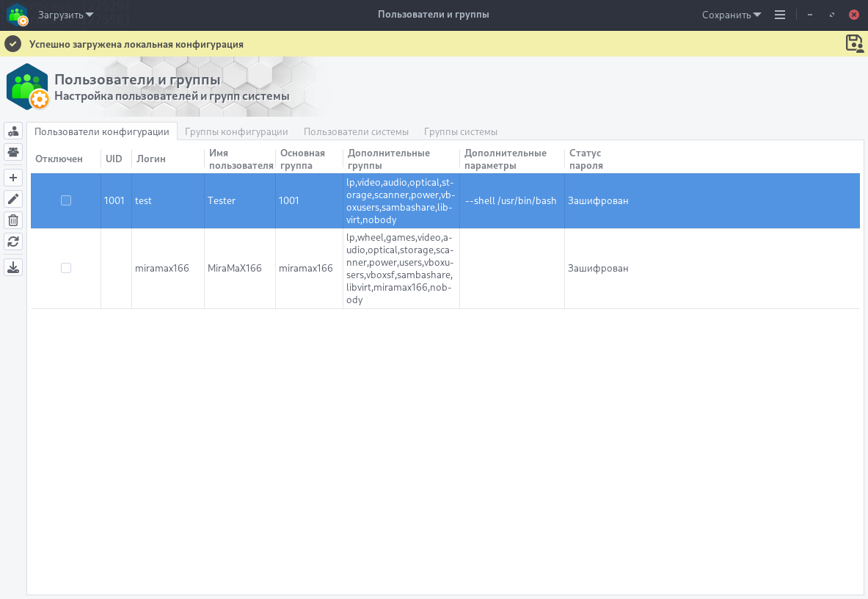Select the miramax166 user row
Screen dimensions: 868x599
161,269
